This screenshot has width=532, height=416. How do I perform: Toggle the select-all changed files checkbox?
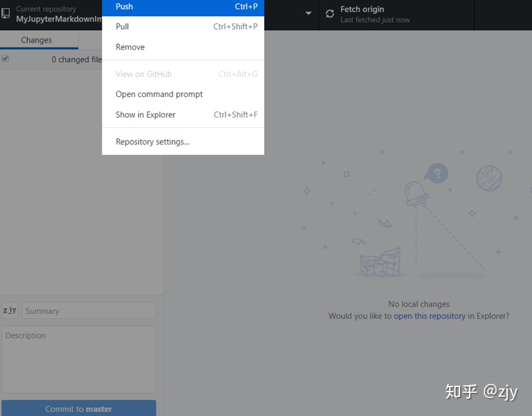click(x=6, y=59)
